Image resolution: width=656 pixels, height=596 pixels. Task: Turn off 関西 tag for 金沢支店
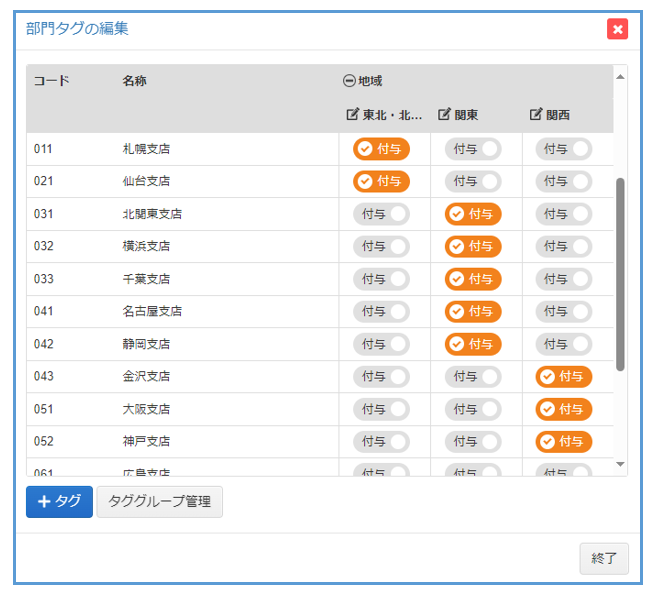(x=563, y=376)
